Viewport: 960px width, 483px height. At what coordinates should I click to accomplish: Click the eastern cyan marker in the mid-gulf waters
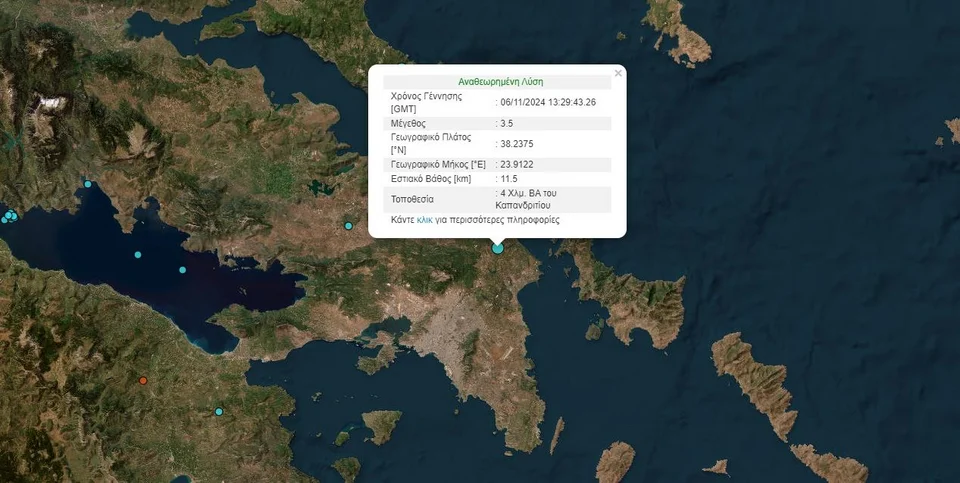(182, 270)
